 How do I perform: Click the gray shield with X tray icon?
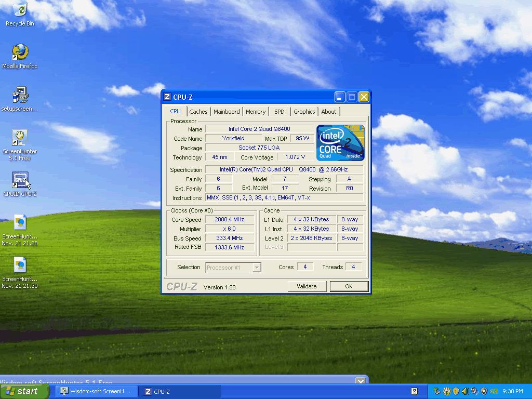pyautogui.click(x=484, y=391)
